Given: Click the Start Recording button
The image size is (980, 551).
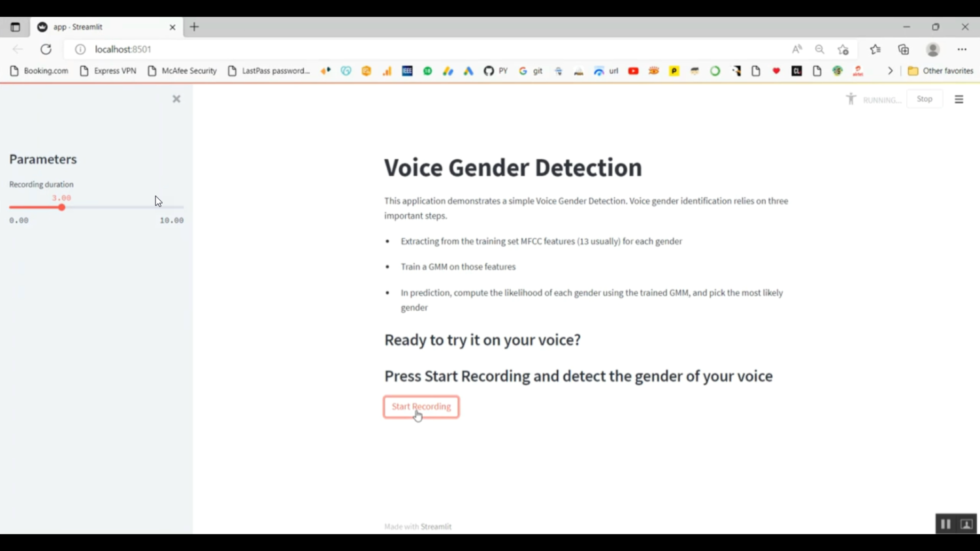Looking at the screenshot, I should 421,407.
